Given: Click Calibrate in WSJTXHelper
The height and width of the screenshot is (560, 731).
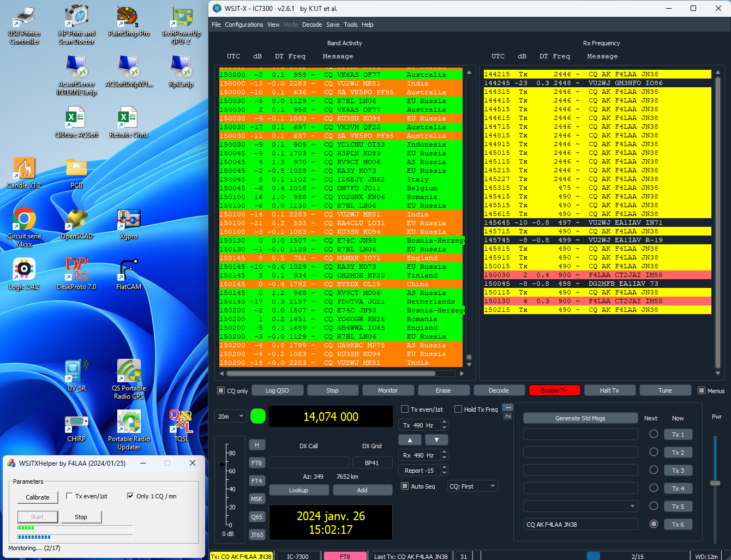Looking at the screenshot, I should (38, 497).
